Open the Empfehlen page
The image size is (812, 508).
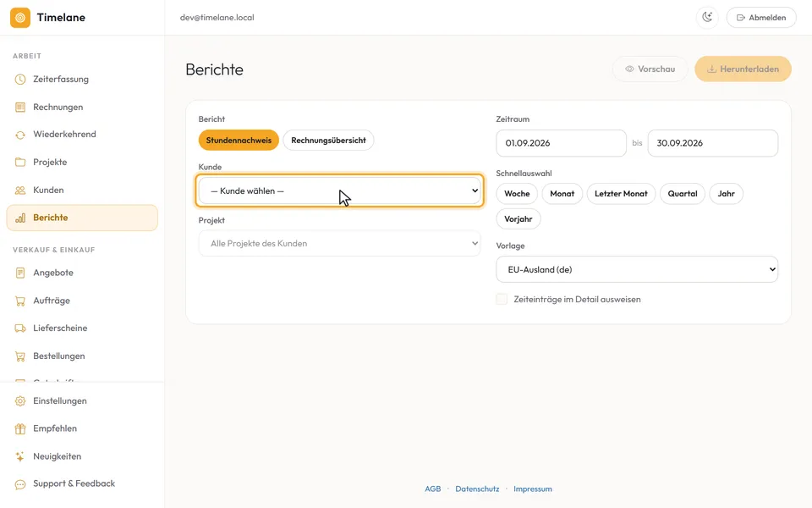[82, 428]
